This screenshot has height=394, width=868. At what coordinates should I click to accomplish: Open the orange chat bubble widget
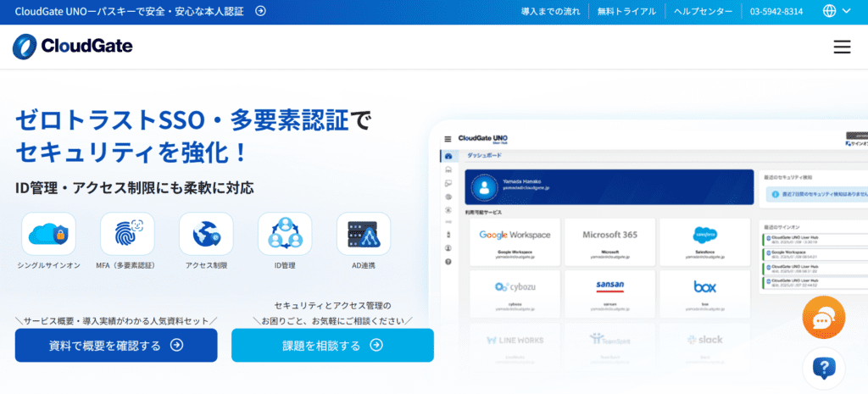824,318
